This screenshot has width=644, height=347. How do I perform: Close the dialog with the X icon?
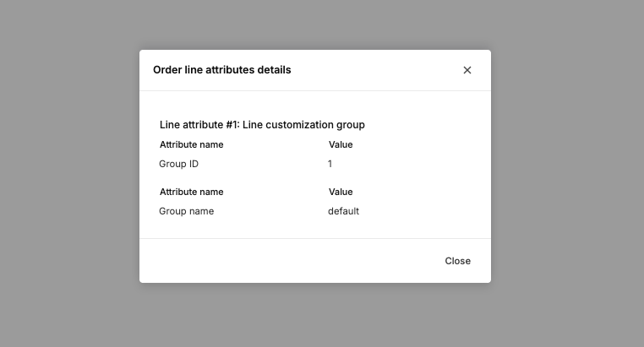click(467, 70)
